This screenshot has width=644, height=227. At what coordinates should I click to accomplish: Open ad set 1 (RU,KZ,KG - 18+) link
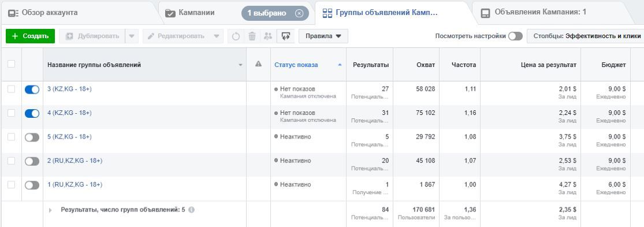[x=75, y=184]
